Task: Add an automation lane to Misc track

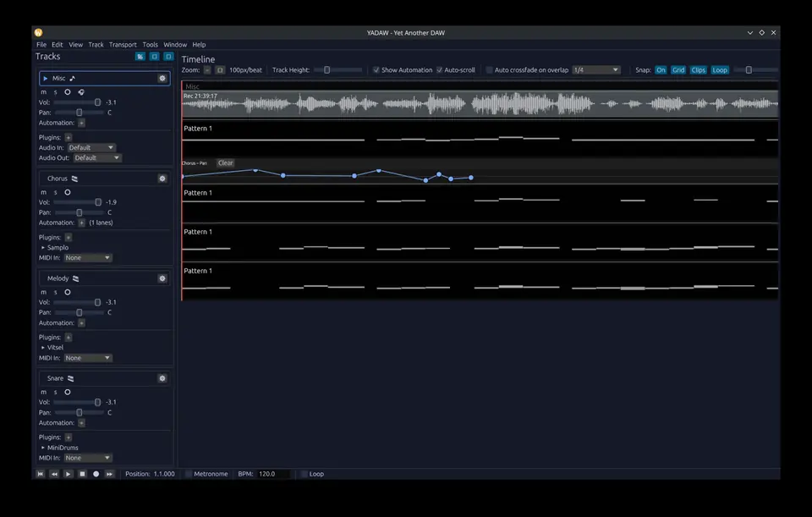Action: pos(81,123)
